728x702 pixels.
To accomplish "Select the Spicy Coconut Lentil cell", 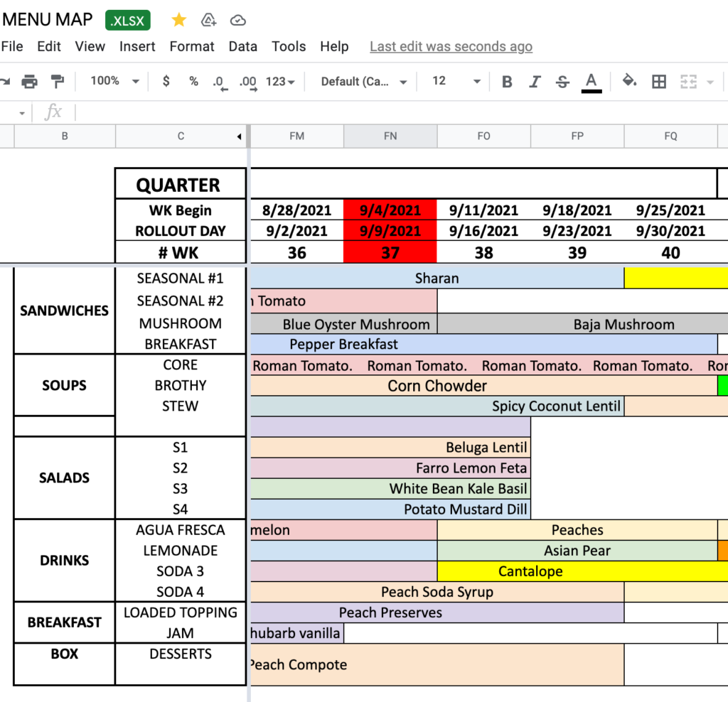I will tap(437, 406).
